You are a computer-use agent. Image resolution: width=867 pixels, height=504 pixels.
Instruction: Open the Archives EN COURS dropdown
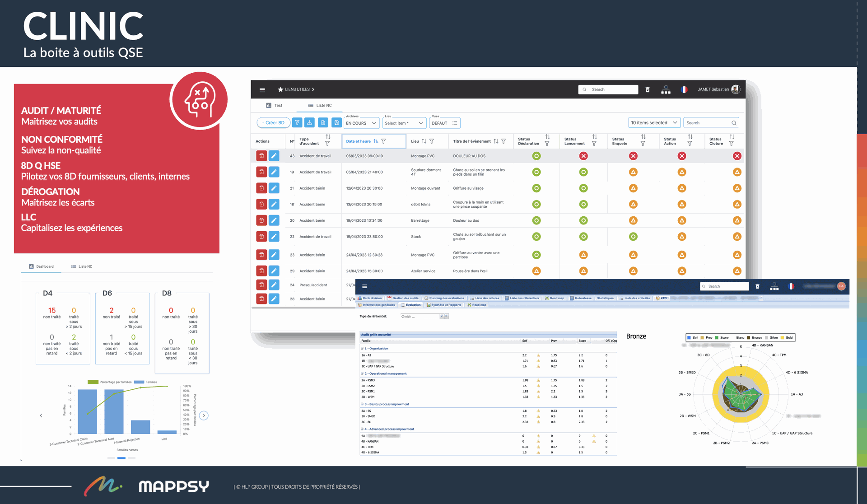361,122
